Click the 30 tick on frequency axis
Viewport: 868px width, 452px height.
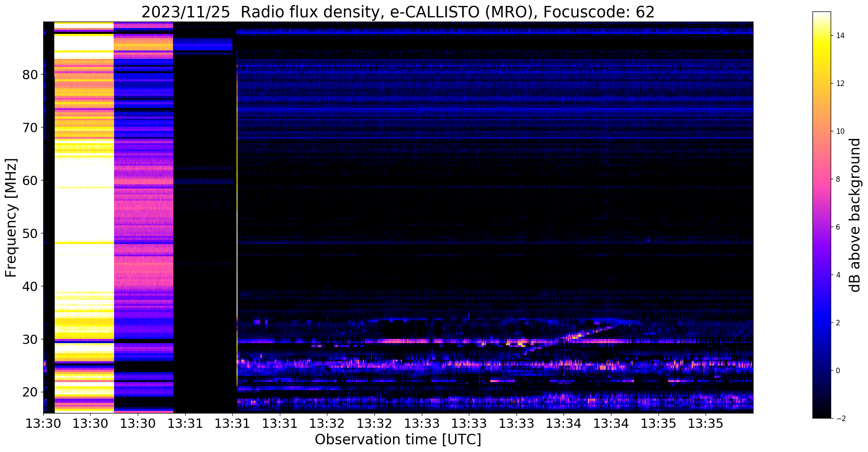click(x=30, y=339)
